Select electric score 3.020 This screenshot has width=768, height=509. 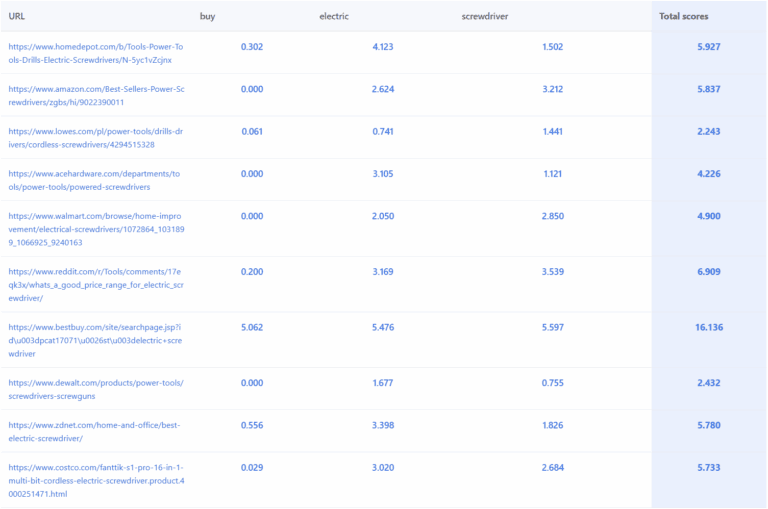pos(383,468)
